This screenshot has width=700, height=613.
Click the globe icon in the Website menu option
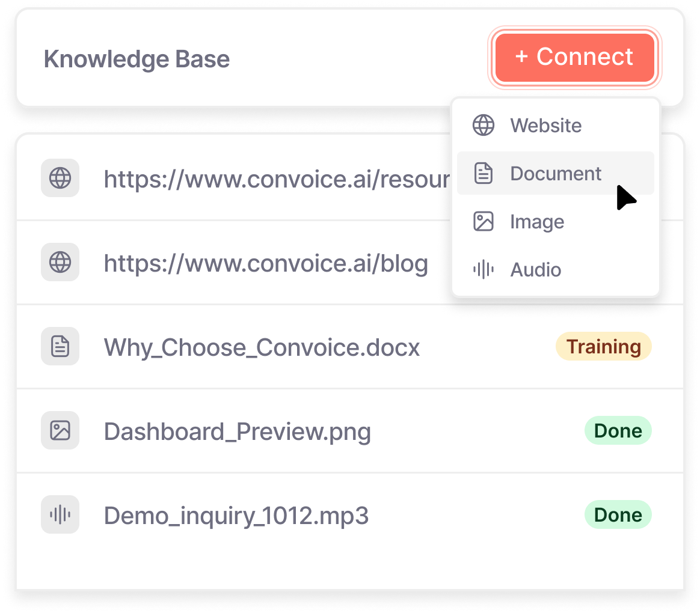[484, 126]
